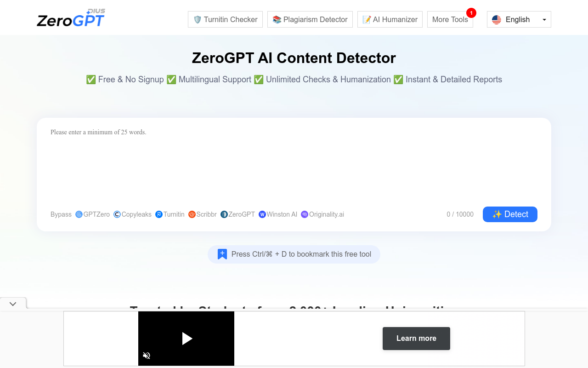Click the 'Free & No Signup' feature text
588x368 pixels.
click(x=131, y=80)
